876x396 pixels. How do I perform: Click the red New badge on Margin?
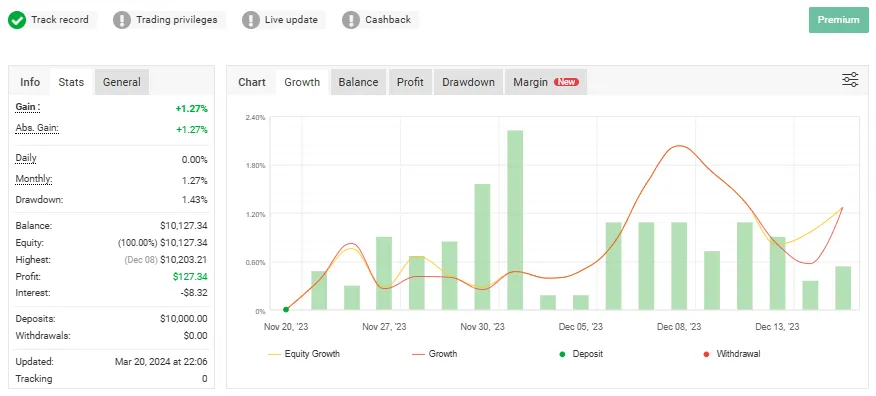pos(566,82)
